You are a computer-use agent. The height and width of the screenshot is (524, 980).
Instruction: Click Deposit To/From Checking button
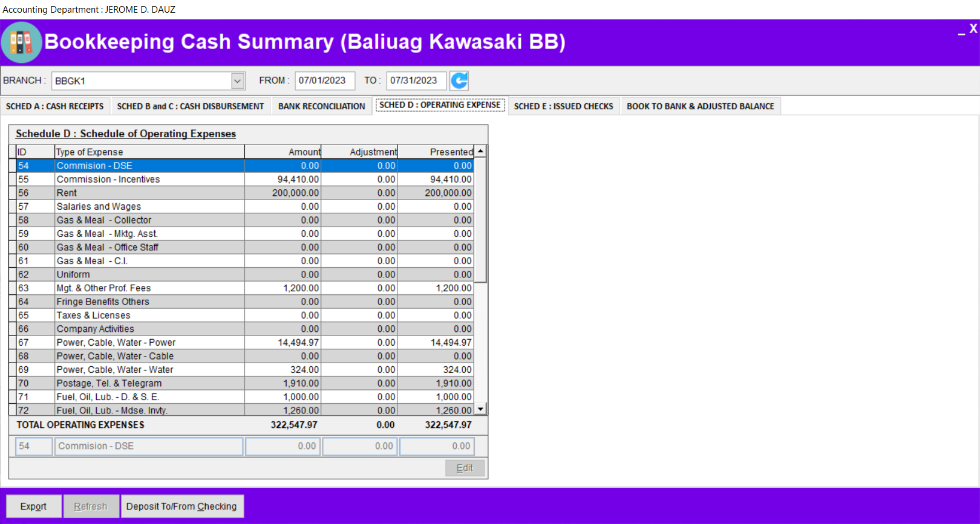coord(181,506)
